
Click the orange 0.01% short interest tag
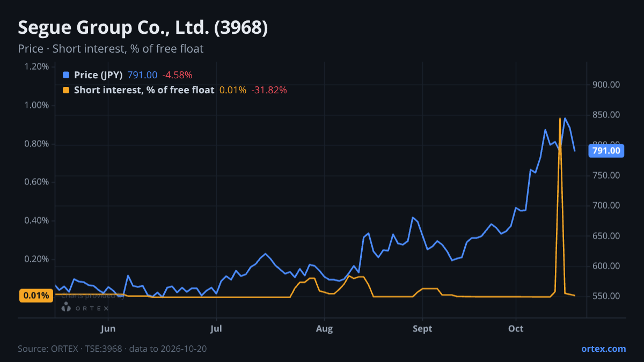36,295
